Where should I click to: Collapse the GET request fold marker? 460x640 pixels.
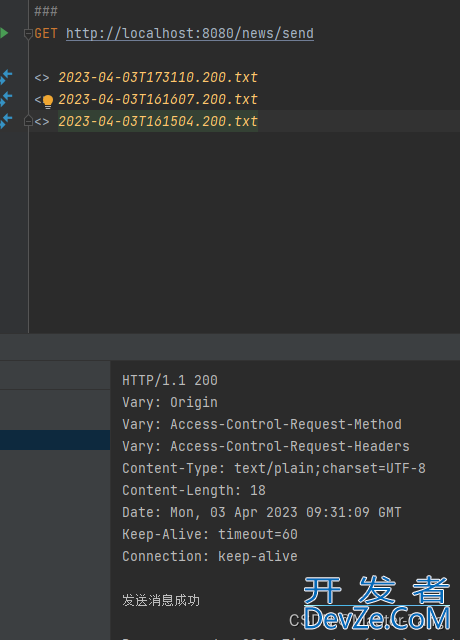click(x=28, y=34)
